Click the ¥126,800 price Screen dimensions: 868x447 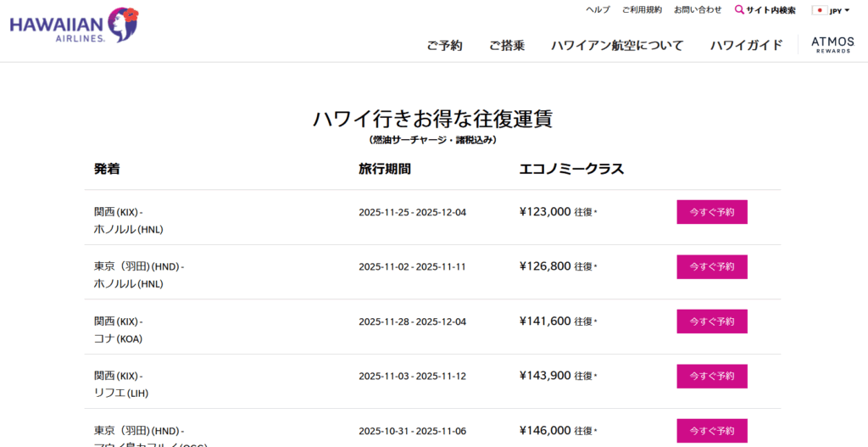pyautogui.click(x=545, y=266)
